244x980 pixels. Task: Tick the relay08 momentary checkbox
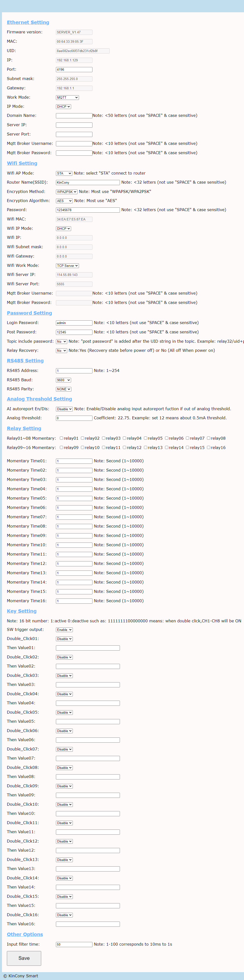(209, 438)
